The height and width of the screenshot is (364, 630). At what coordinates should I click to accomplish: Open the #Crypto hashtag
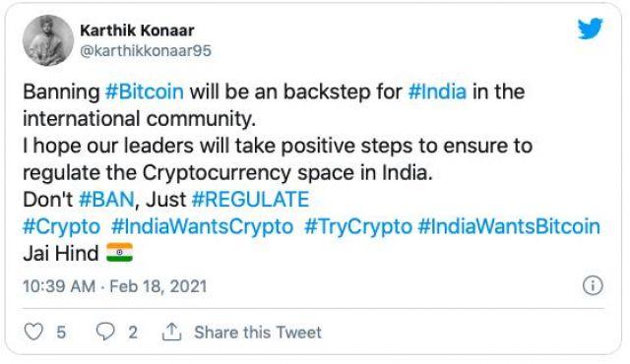point(61,226)
